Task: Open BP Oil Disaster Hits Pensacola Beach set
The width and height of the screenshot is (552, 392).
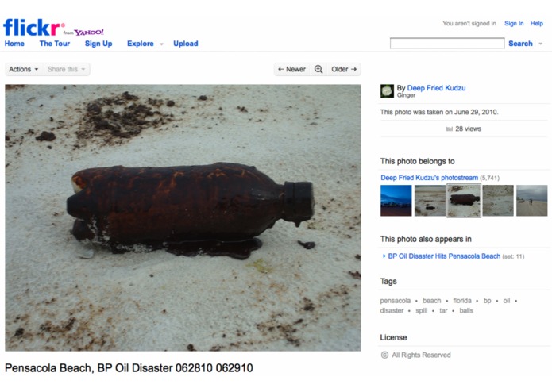Action: pyautogui.click(x=444, y=256)
